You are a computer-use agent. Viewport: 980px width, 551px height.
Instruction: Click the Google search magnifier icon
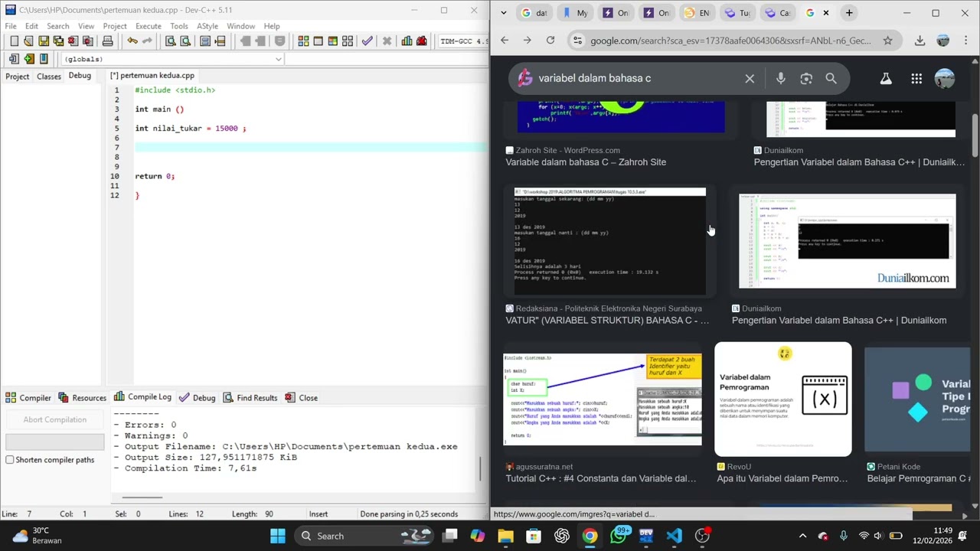pyautogui.click(x=831, y=78)
